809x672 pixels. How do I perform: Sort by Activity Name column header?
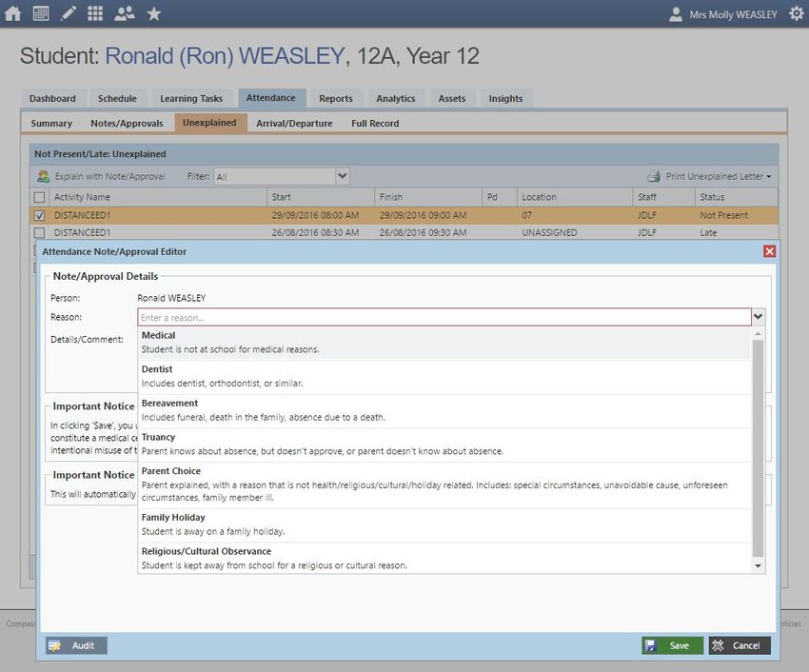(158, 197)
